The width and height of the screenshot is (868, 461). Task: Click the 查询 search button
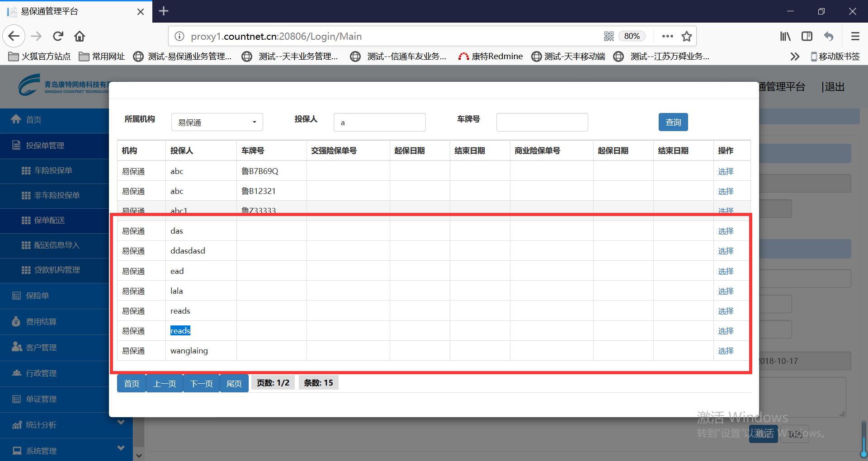pos(673,122)
